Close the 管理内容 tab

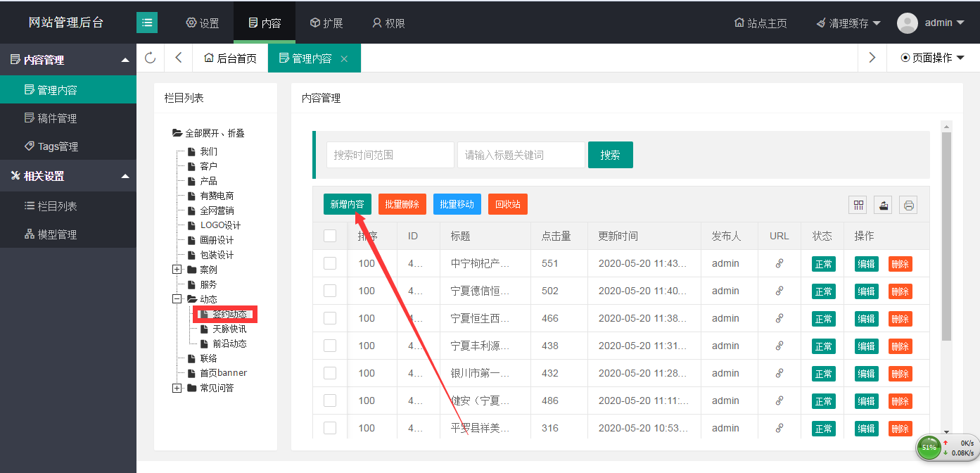344,58
